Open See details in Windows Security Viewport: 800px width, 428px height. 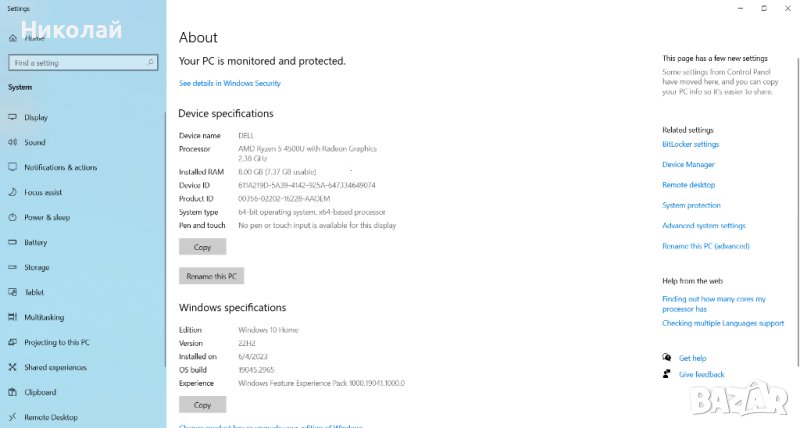pos(229,83)
